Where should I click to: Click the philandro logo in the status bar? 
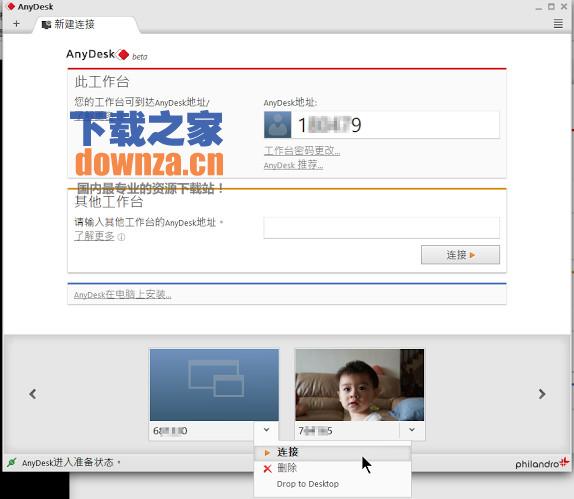pyautogui.click(x=542, y=463)
